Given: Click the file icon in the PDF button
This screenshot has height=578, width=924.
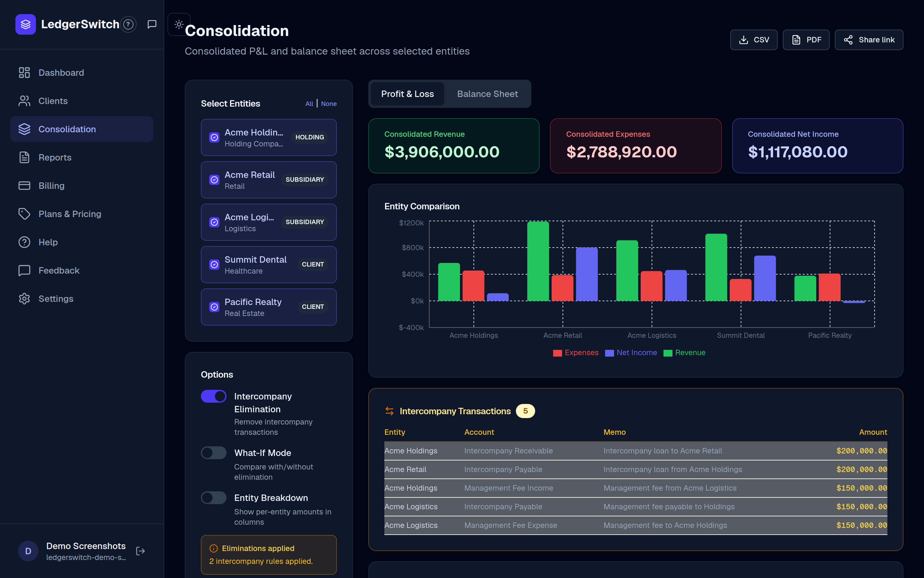Looking at the screenshot, I should tap(797, 40).
